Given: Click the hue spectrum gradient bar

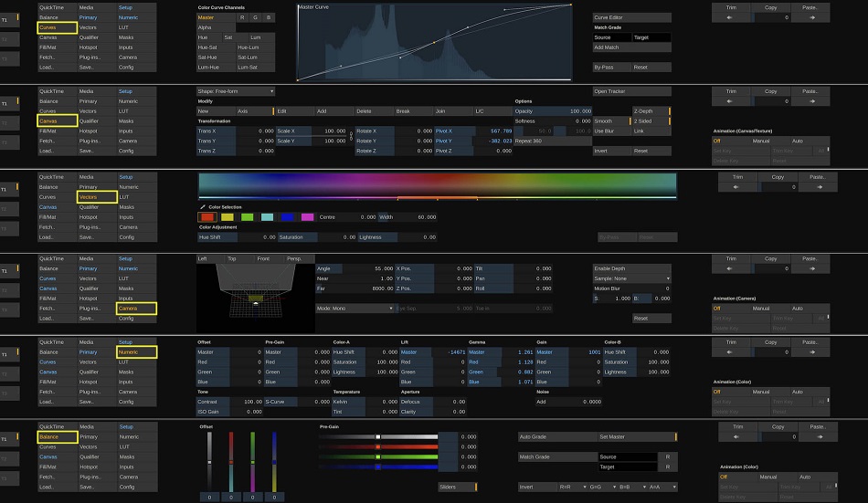Looking at the screenshot, I should pyautogui.click(x=438, y=184).
